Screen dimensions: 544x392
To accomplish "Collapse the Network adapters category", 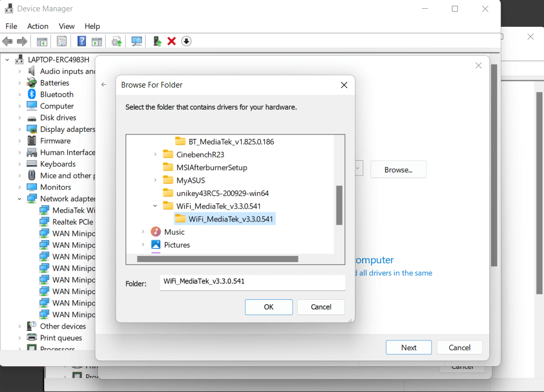I will [x=20, y=199].
